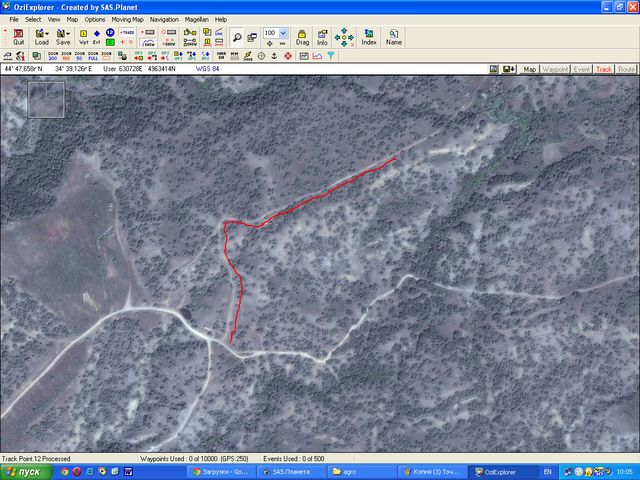Open the Moving Map menu

(127, 19)
